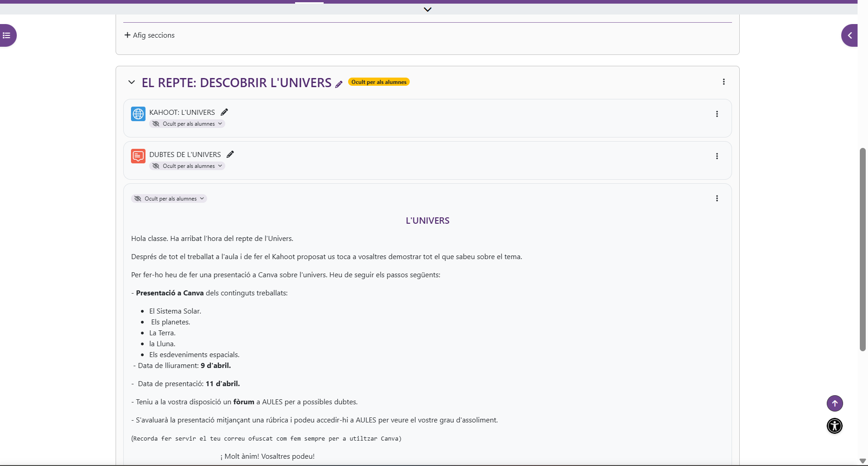The width and height of the screenshot is (868, 466).
Task: Open three-dot menu for L'UNIVERS label
Action: coord(717,198)
